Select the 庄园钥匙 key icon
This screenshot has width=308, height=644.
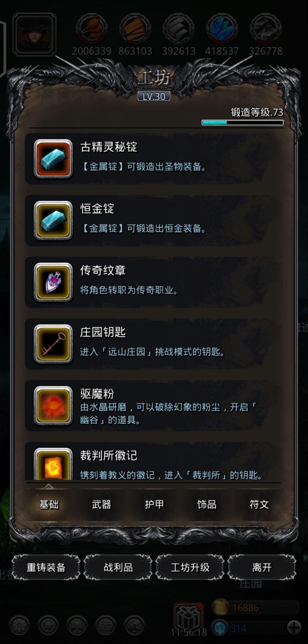tap(53, 344)
